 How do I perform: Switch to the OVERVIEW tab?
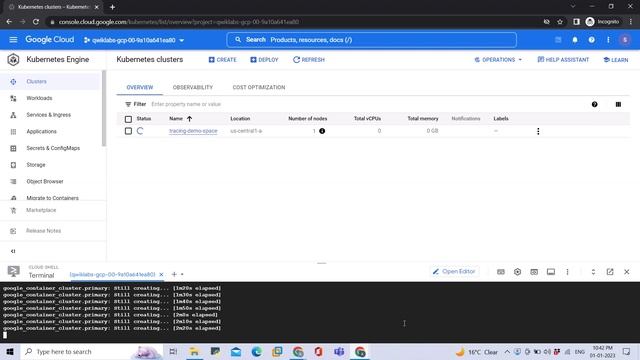point(140,87)
